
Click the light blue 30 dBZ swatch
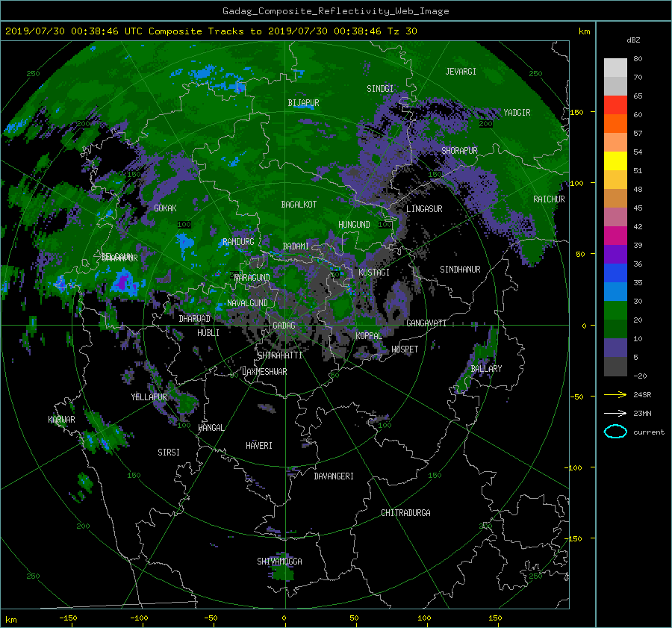615,291
